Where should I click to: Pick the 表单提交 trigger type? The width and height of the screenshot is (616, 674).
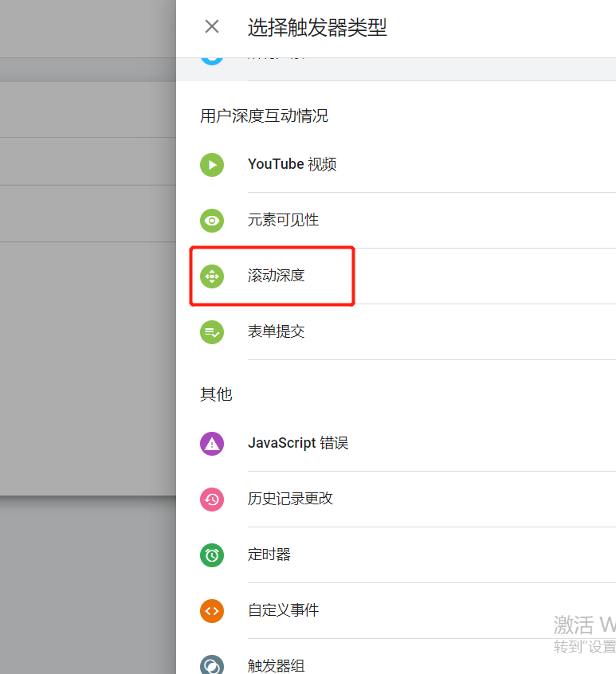pyautogui.click(x=276, y=332)
